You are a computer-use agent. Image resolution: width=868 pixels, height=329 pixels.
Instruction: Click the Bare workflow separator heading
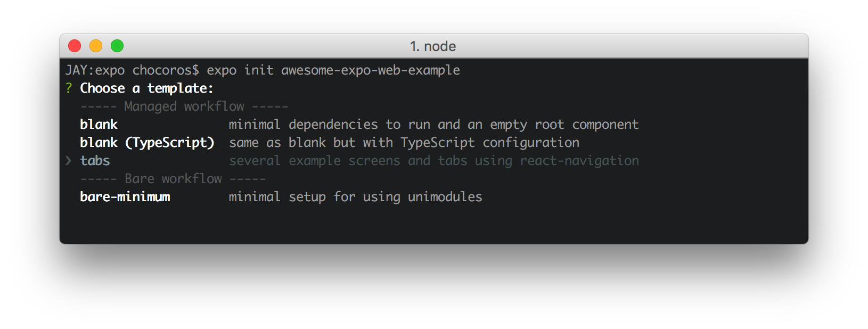point(173,179)
